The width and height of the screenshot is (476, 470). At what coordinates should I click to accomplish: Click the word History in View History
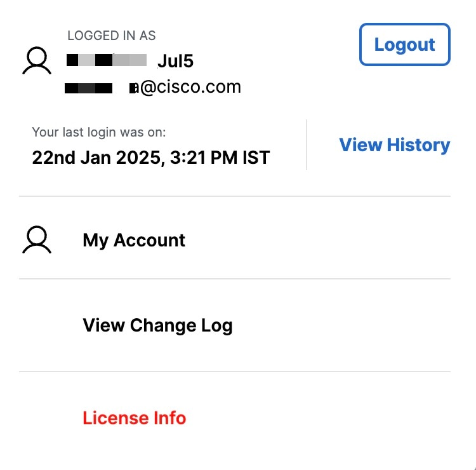(x=418, y=145)
